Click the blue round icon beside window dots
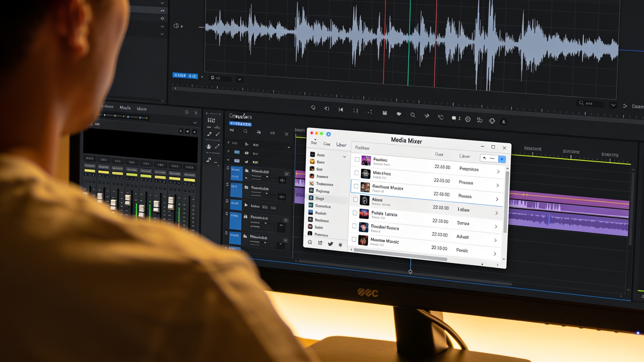The width and height of the screenshot is (644, 362). [328, 134]
